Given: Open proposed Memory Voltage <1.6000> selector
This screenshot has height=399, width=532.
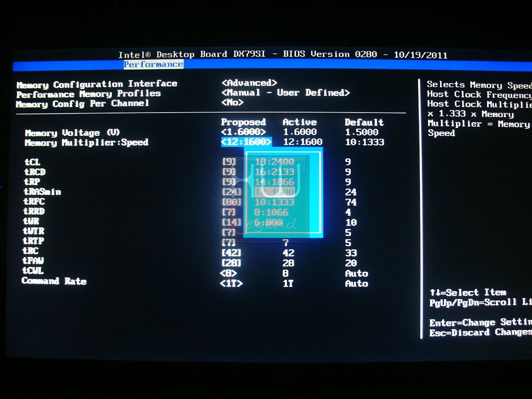Looking at the screenshot, I should coord(243,132).
